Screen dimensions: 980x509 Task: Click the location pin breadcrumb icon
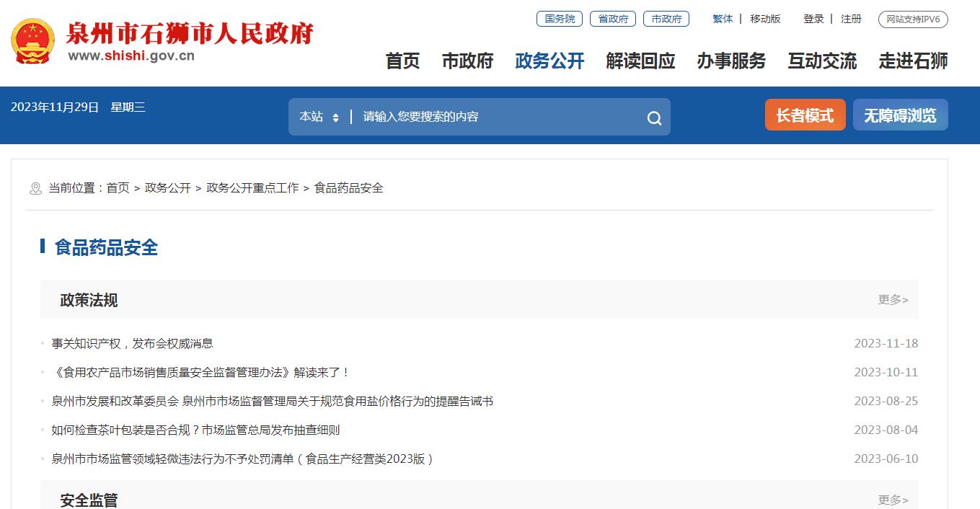[35, 189]
